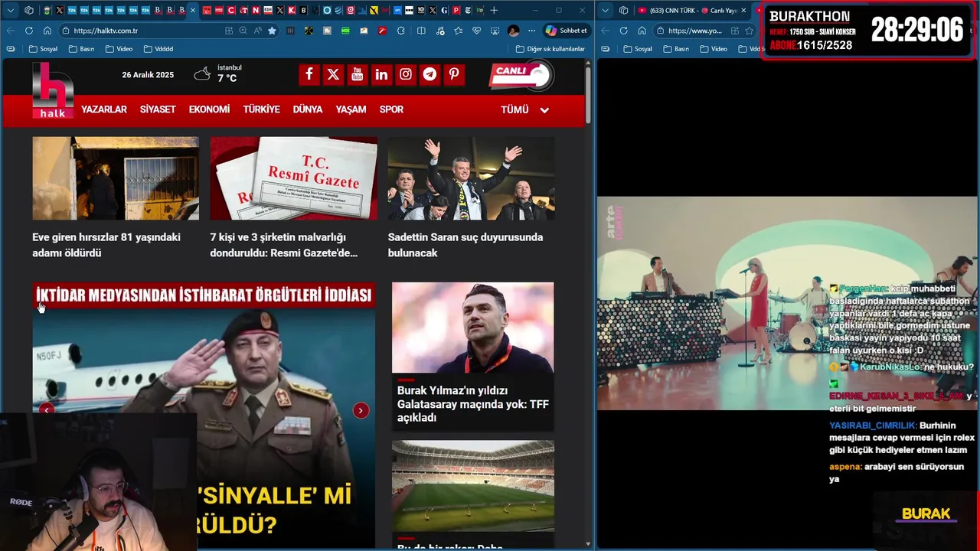980x551 pixels.
Task: Close the active halktv tab
Action: tap(193, 10)
